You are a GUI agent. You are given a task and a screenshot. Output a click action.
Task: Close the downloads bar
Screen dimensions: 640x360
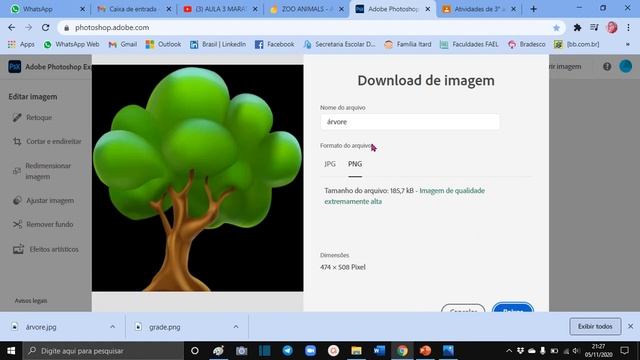tap(631, 327)
